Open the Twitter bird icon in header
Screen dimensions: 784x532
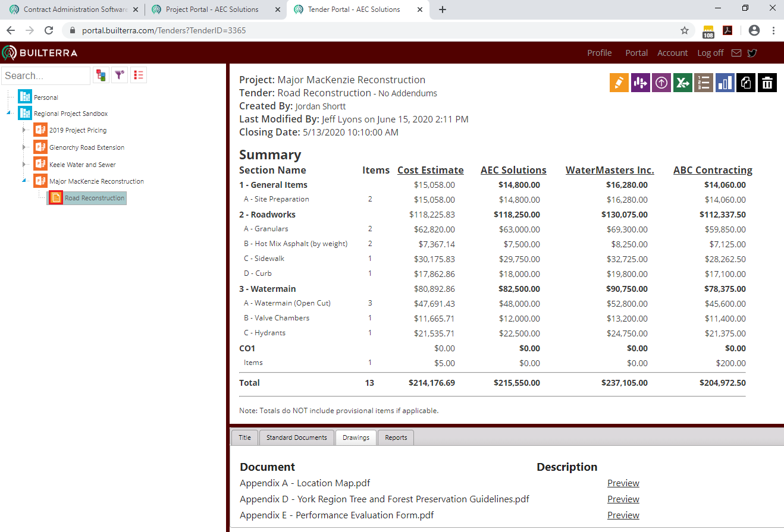coord(752,53)
